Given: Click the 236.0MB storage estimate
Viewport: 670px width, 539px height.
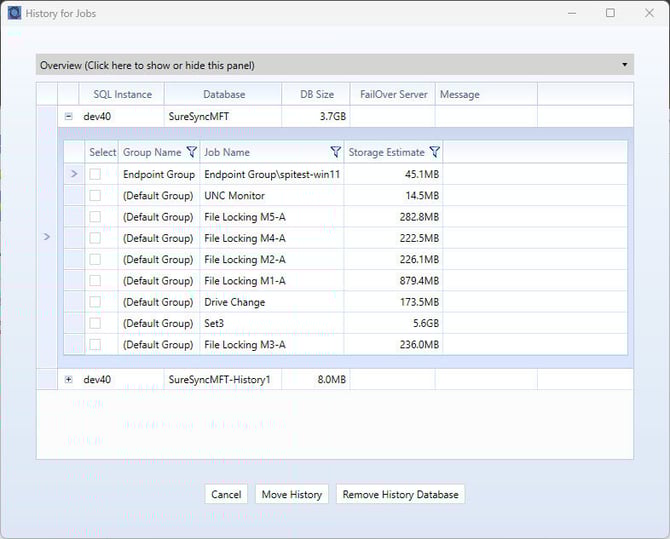Looking at the screenshot, I should click(419, 345).
